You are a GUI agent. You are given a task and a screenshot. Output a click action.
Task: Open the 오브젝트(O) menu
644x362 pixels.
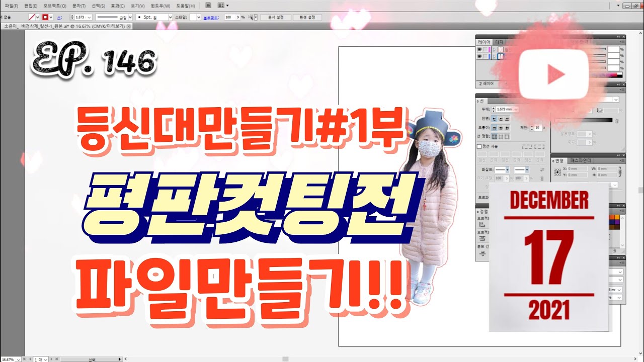tap(55, 6)
